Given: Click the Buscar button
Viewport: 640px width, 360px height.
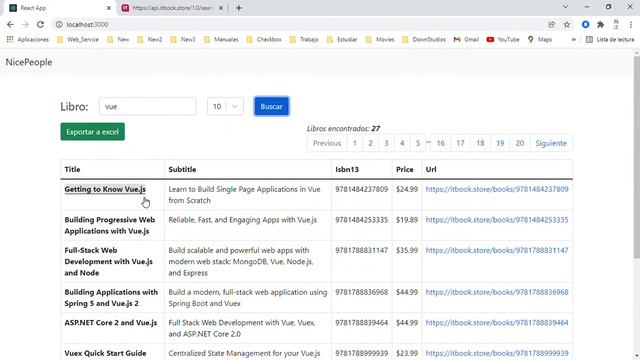Looking at the screenshot, I should [x=271, y=106].
